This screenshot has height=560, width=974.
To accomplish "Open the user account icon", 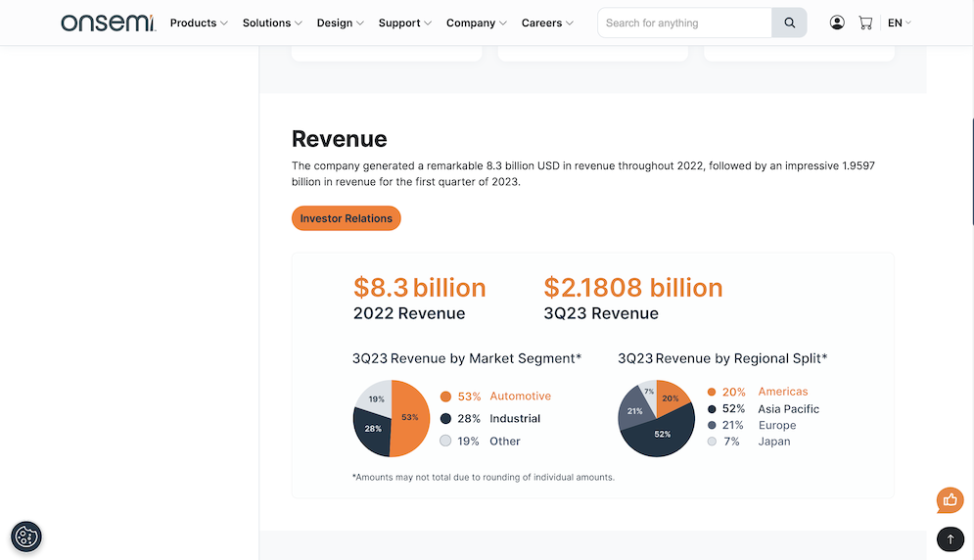I will [x=837, y=23].
